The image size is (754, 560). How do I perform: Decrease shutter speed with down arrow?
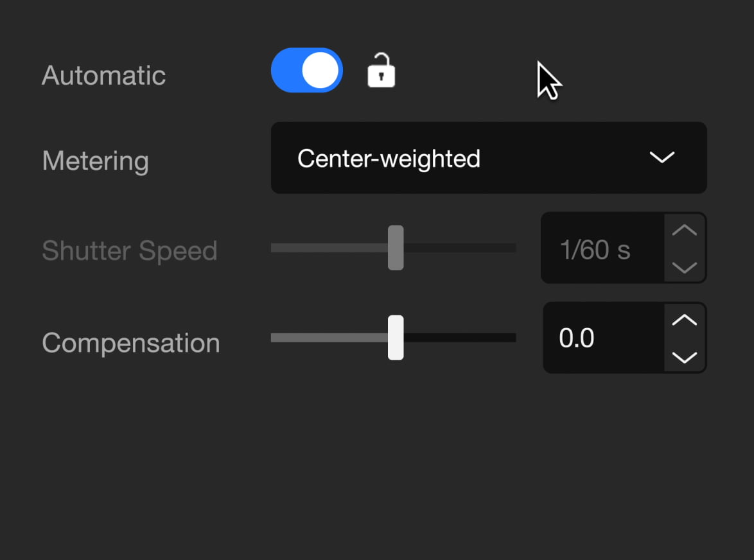684,267
